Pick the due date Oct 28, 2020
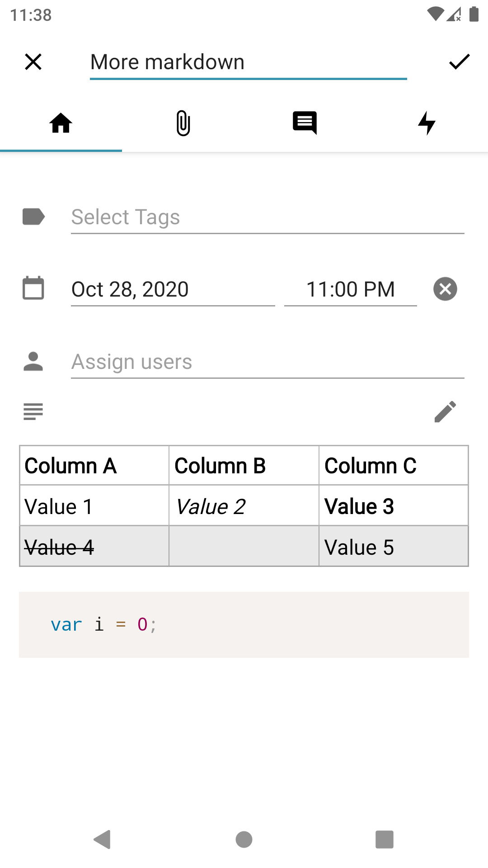The image size is (488, 868). click(x=173, y=289)
